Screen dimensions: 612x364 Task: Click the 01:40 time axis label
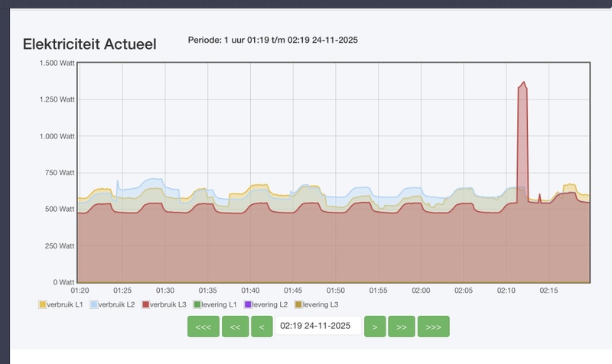point(250,291)
